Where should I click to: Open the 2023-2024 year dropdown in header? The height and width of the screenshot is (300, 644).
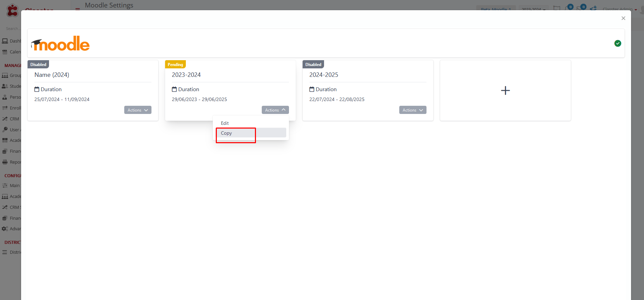click(x=533, y=9)
